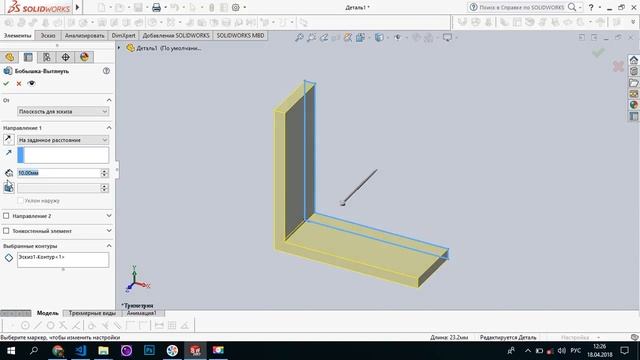The width and height of the screenshot is (640, 360).
Task: Expand the Тонкостенный элемент section chevron
Action: coord(109,231)
